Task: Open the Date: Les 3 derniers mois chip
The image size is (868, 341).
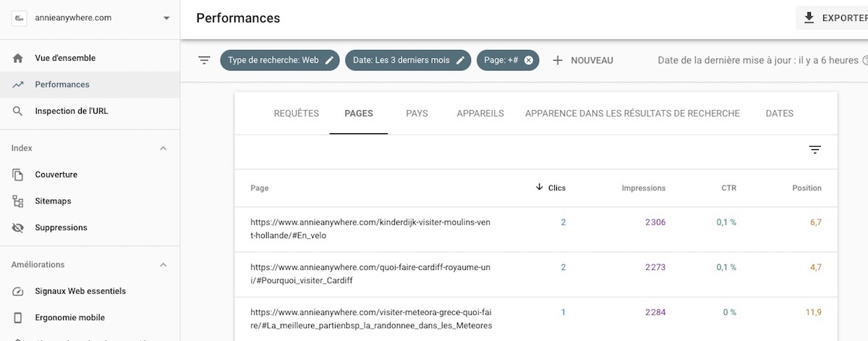Action: coord(408,60)
